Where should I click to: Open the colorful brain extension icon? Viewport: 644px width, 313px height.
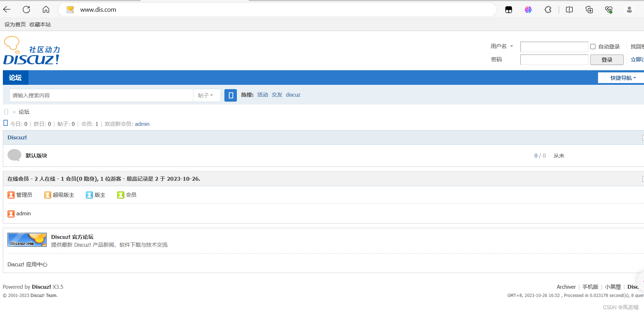[x=528, y=10]
